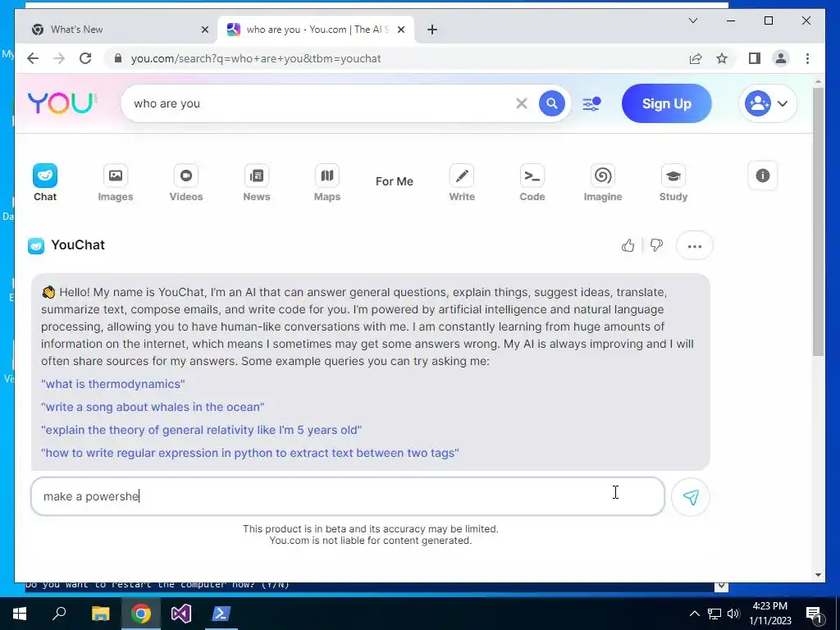Click the blue search magnifier button
840x630 pixels.
pyautogui.click(x=552, y=103)
